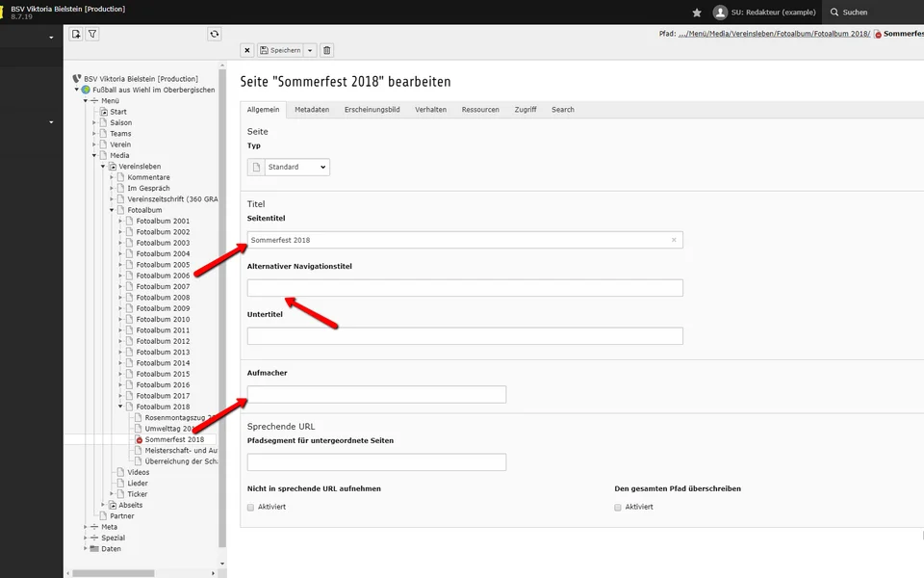Select the Zugriff tab
This screenshot has width=924, height=578.
pos(526,110)
